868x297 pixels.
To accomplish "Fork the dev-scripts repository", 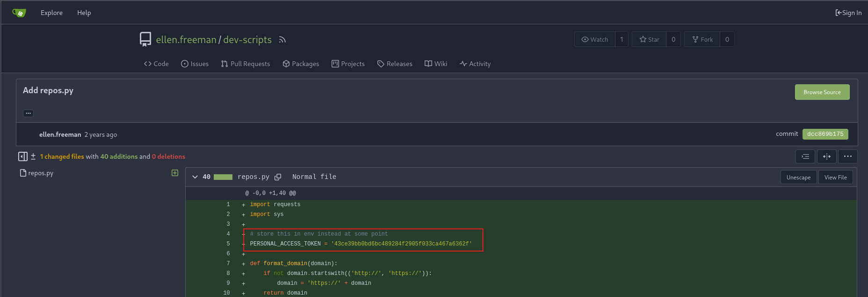I will [x=702, y=39].
